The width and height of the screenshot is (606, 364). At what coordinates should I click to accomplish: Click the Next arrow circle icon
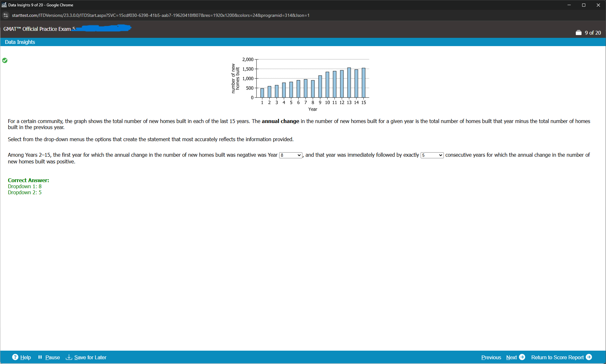click(522, 357)
